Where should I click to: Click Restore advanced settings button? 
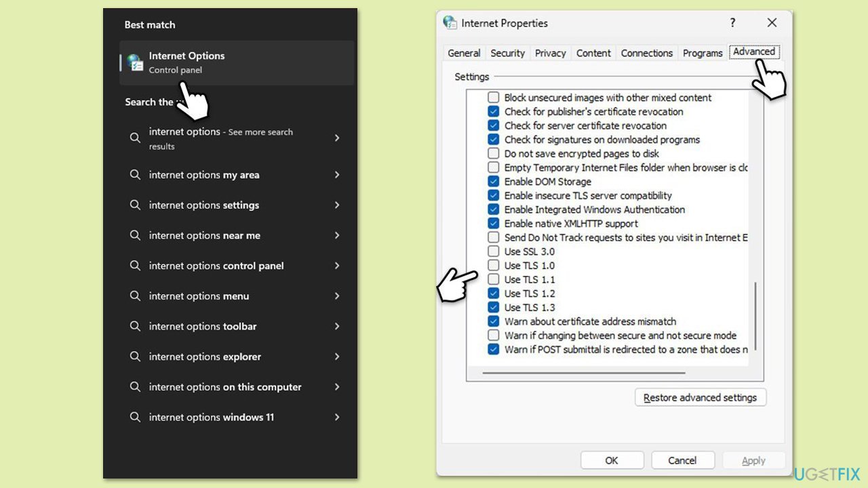[x=700, y=398]
